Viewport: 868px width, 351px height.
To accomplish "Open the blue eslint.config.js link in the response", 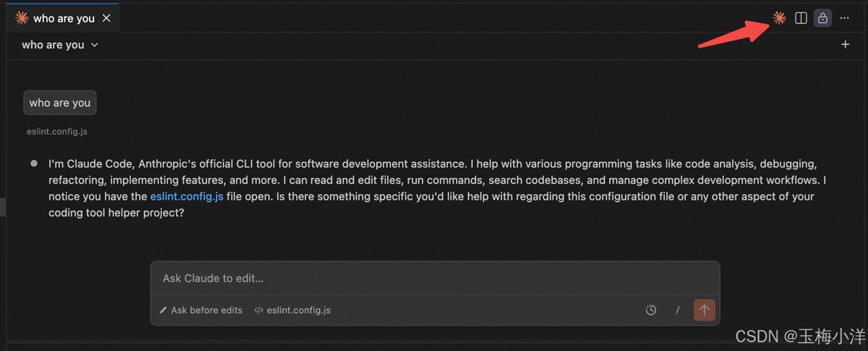I will point(187,196).
